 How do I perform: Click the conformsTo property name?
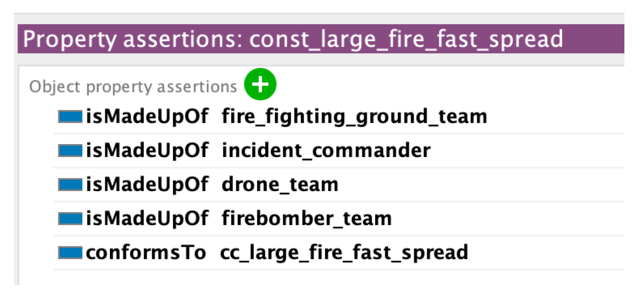pyautogui.click(x=146, y=253)
